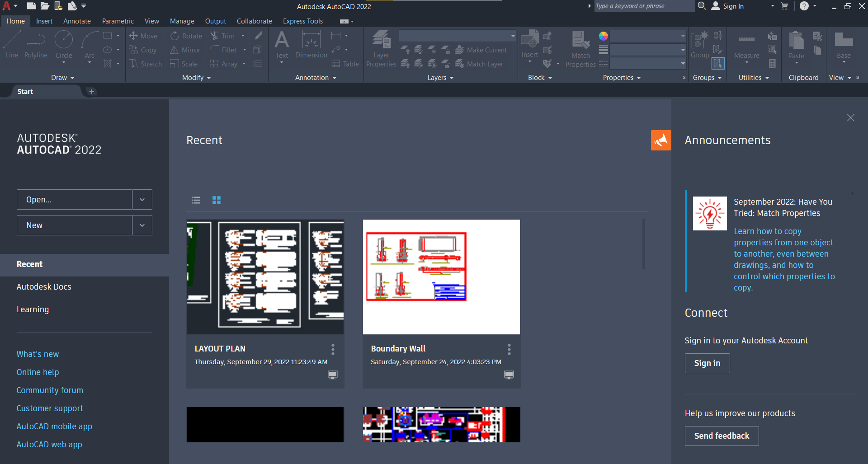This screenshot has width=868, height=464.
Task: Click the object color wheel swatch
Action: coord(604,36)
